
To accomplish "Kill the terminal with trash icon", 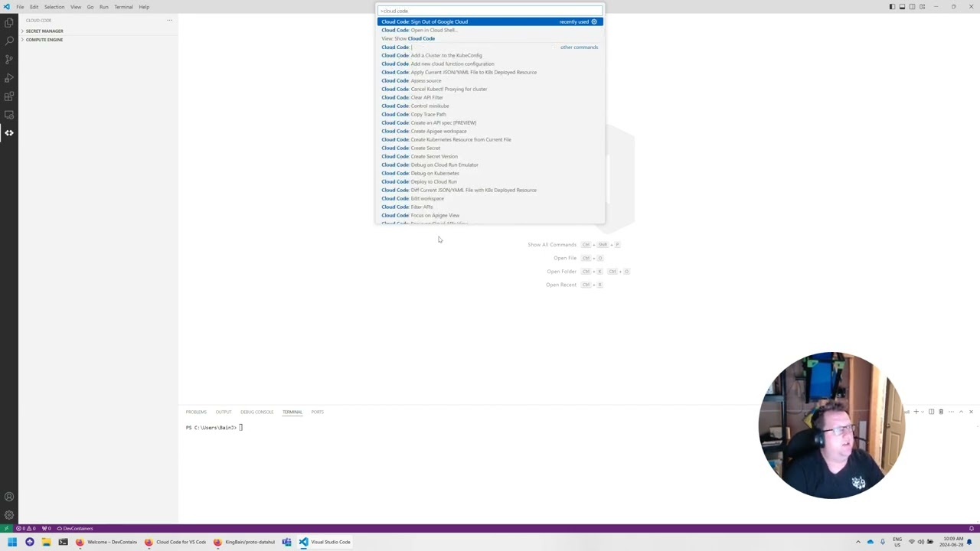I will coord(941,412).
